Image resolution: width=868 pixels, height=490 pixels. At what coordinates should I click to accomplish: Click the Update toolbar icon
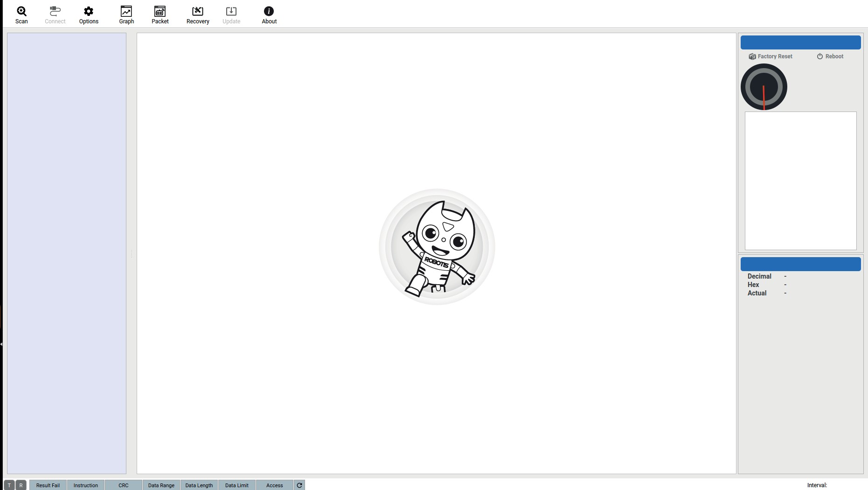231,14
